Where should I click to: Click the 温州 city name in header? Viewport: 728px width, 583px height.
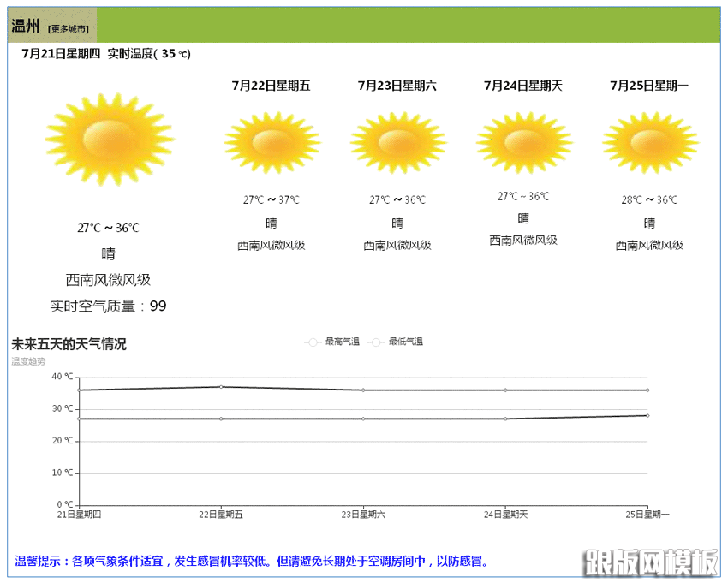pyautogui.click(x=26, y=27)
